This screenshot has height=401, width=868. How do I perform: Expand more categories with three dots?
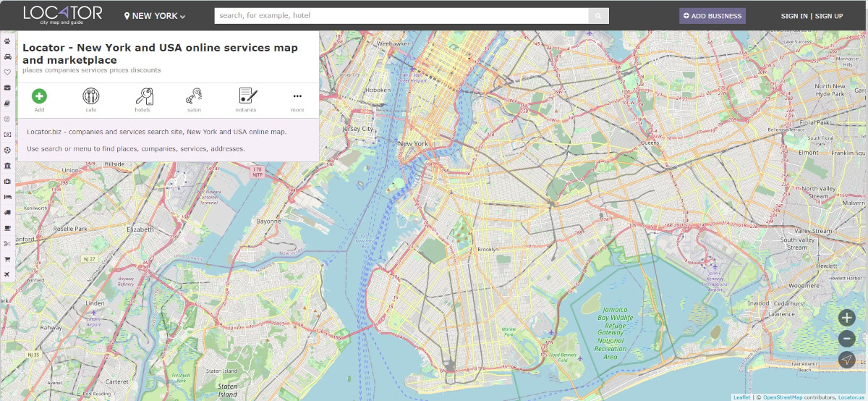pos(297,96)
